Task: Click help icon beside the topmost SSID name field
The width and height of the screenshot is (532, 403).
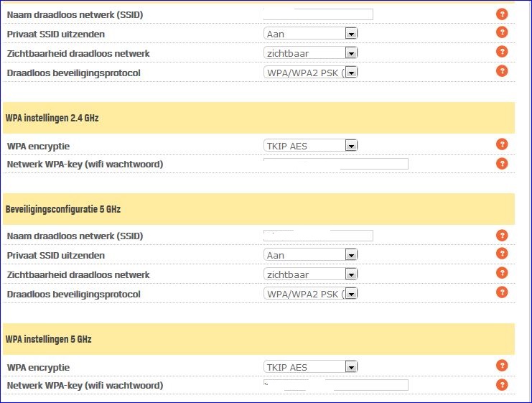Action: coord(502,14)
